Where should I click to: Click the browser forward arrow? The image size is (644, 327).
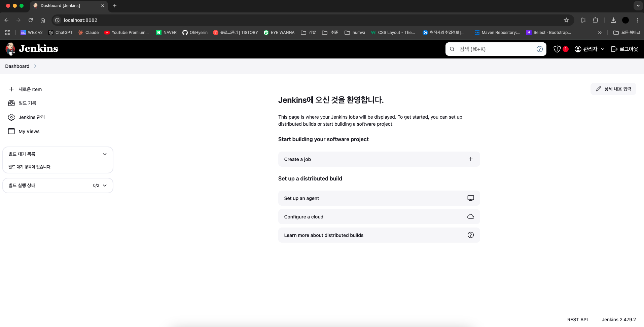point(19,20)
